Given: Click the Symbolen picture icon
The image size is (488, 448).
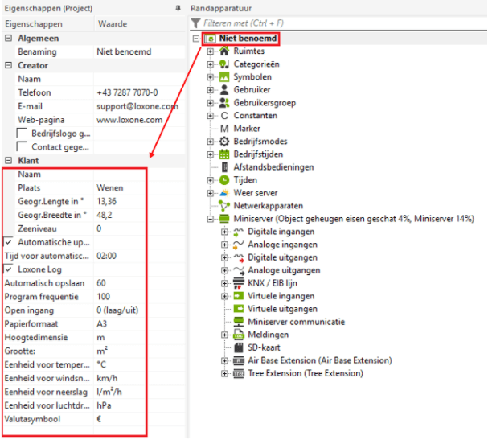Looking at the screenshot, I should tap(225, 77).
